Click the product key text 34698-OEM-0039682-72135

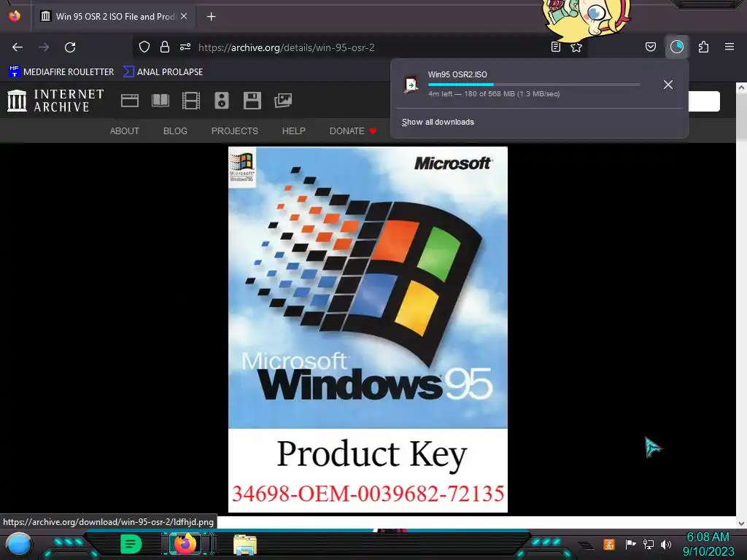368,494
